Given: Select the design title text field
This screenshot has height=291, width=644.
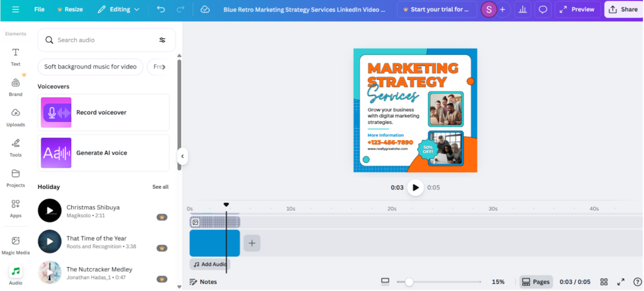Looking at the screenshot, I should coord(304,9).
